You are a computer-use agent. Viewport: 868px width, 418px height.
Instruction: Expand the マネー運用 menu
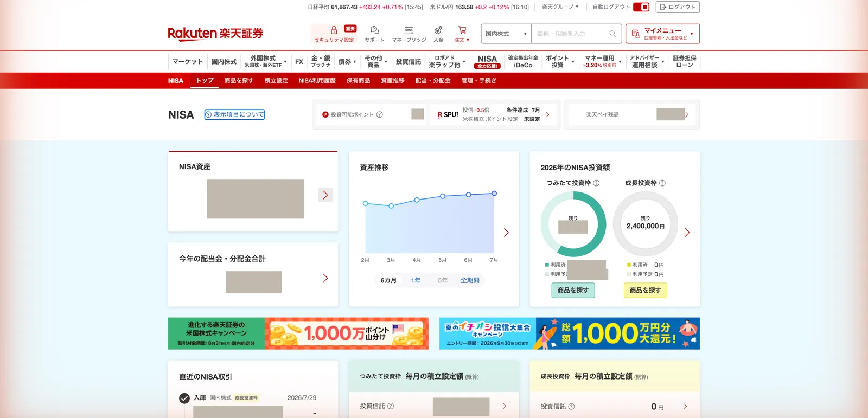603,61
